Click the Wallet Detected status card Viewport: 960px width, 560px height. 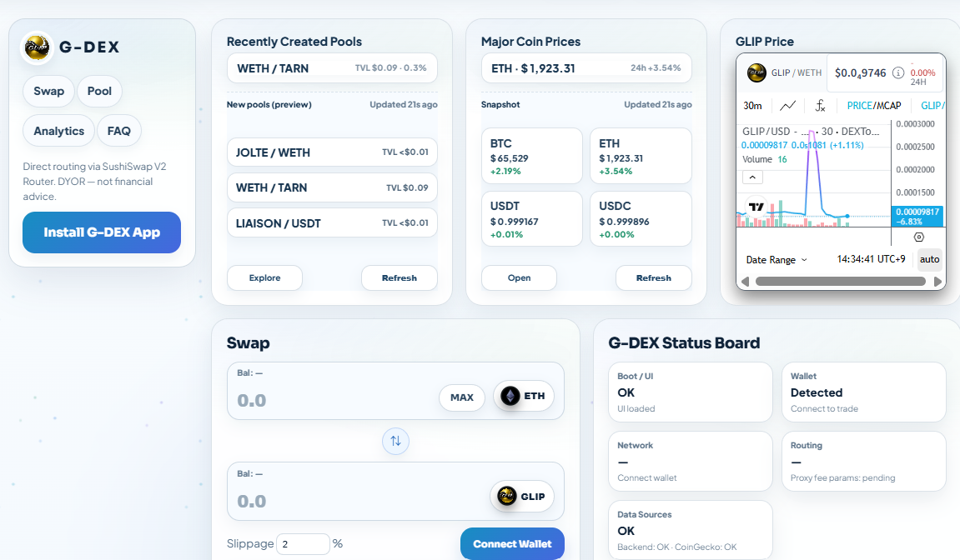pyautogui.click(x=864, y=392)
